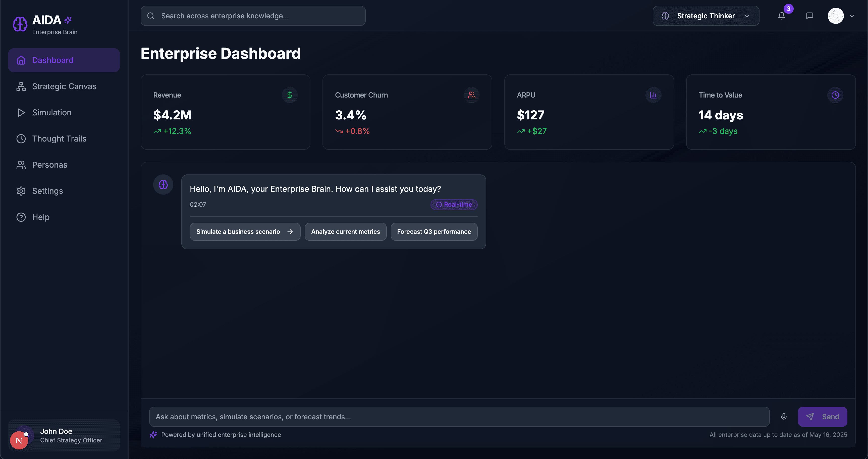868x459 pixels.
Task: Click the sparkle icon beside AIDA title
Action: tap(68, 20)
